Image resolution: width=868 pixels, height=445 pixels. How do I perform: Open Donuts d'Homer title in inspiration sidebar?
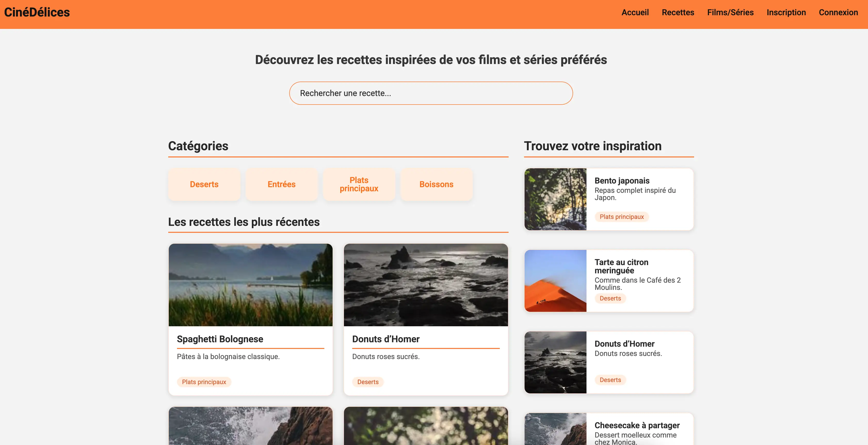click(624, 344)
